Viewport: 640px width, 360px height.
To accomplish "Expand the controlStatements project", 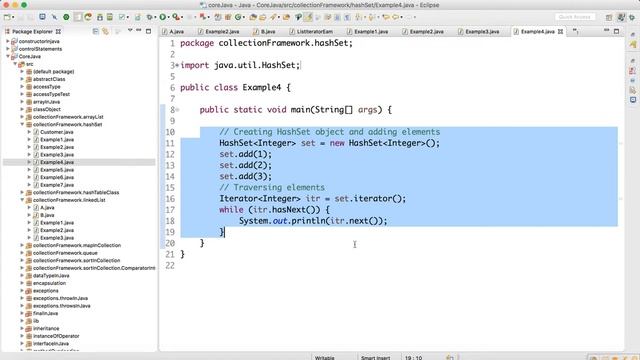I will point(8,49).
